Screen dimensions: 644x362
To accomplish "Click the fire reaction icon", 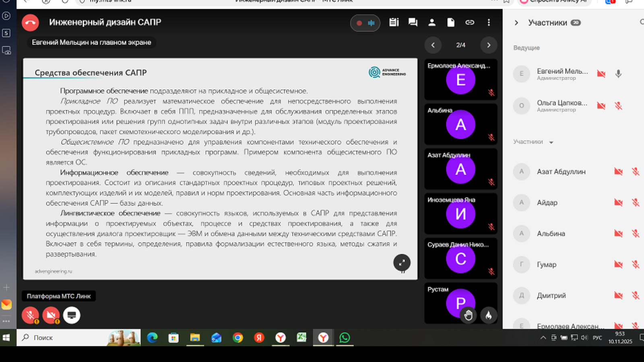I will point(488,315).
